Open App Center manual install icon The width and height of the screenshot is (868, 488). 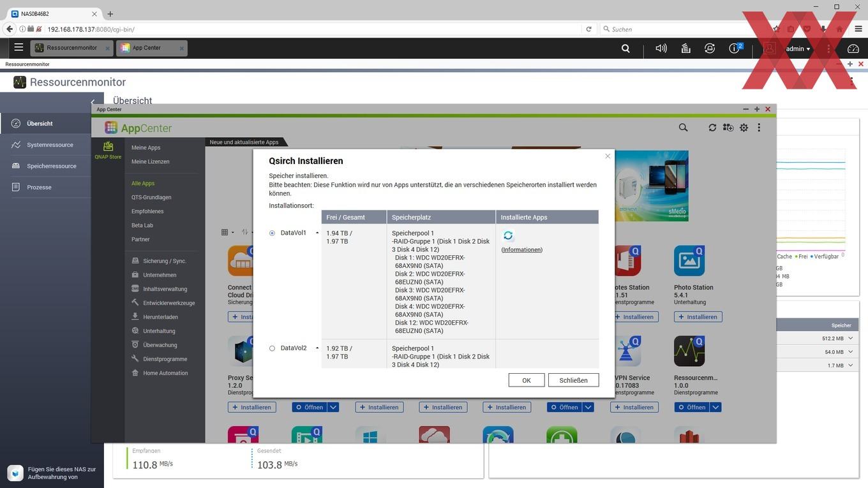pos(728,128)
